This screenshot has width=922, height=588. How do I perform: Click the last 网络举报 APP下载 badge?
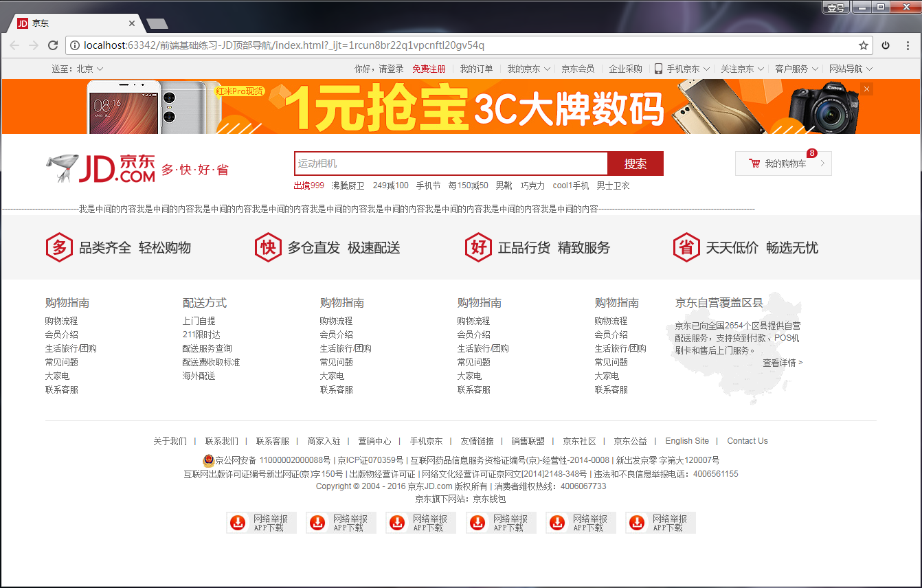coord(660,523)
